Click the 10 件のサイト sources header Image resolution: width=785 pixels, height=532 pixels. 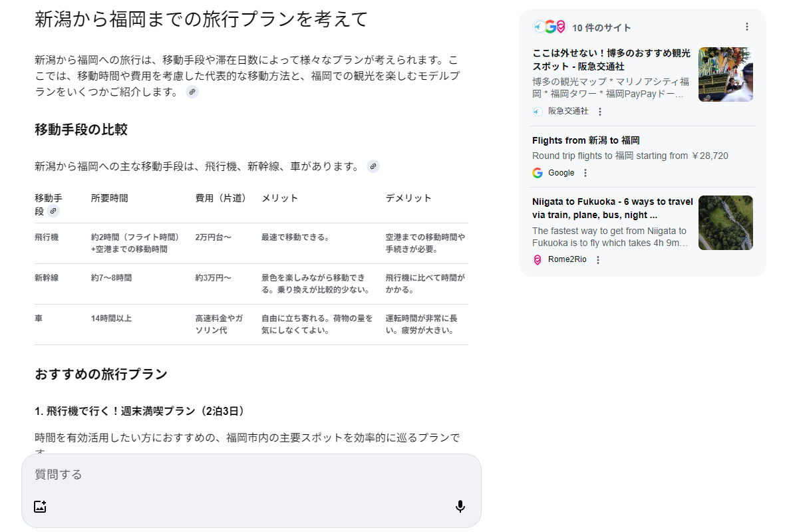601,28
